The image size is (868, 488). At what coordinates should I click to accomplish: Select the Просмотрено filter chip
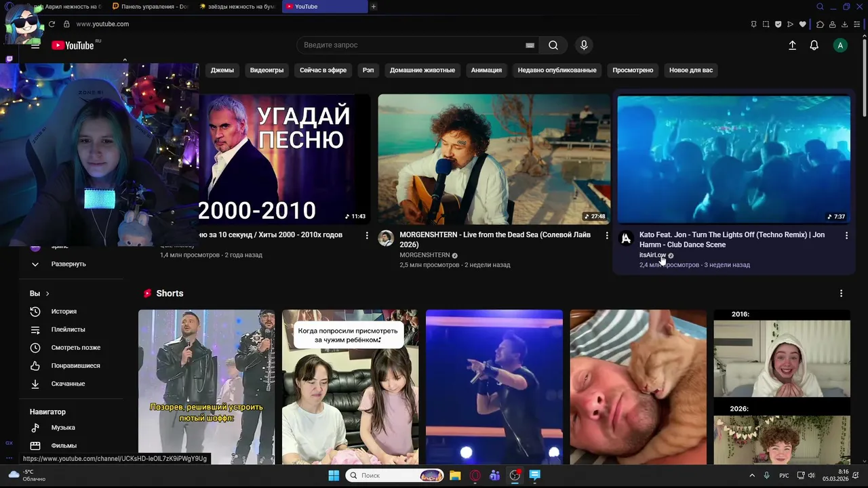pyautogui.click(x=633, y=70)
